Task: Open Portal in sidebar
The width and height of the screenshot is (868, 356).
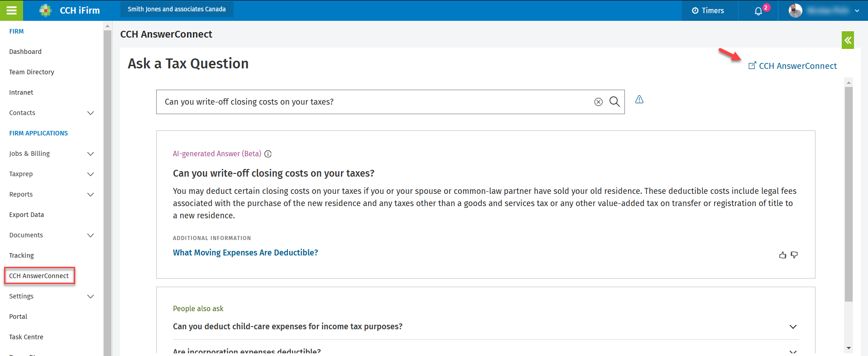Action: click(18, 317)
